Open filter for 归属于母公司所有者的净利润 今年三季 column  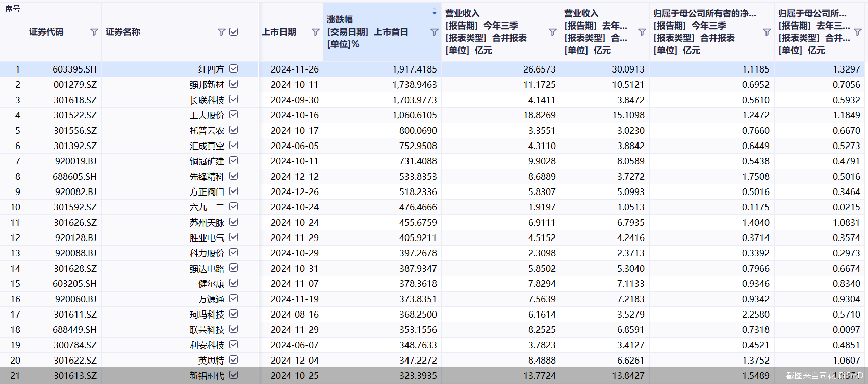(767, 32)
